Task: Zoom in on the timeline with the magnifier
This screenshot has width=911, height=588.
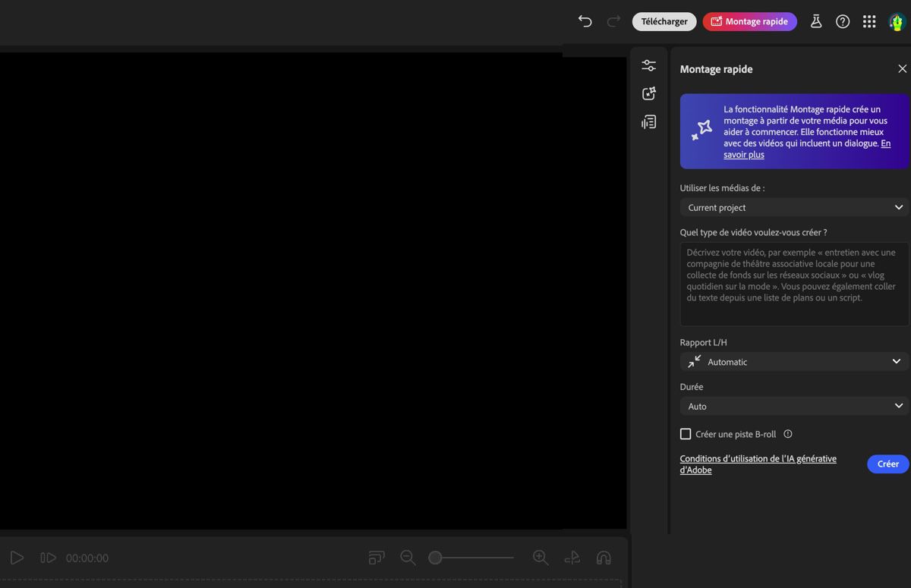Action: 541,558
